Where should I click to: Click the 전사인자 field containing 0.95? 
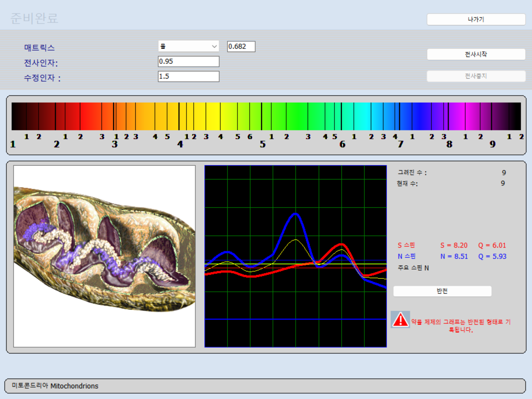[x=188, y=61]
